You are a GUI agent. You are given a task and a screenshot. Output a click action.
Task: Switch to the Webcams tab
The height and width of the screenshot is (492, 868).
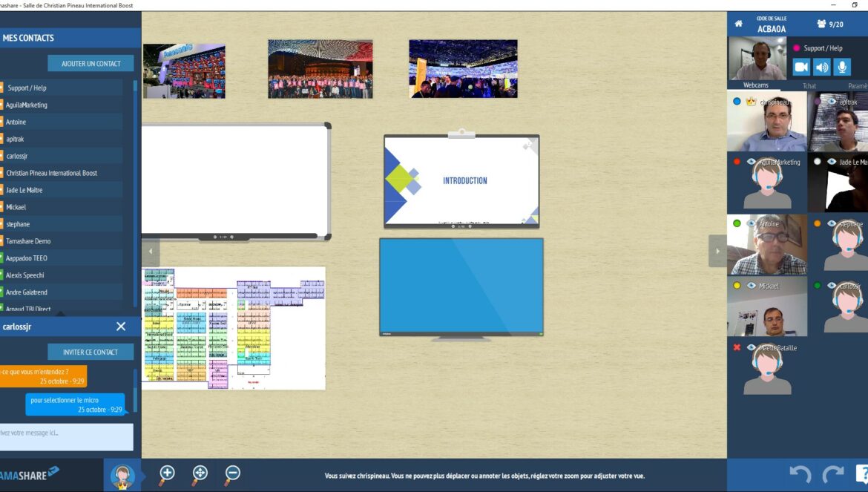756,85
